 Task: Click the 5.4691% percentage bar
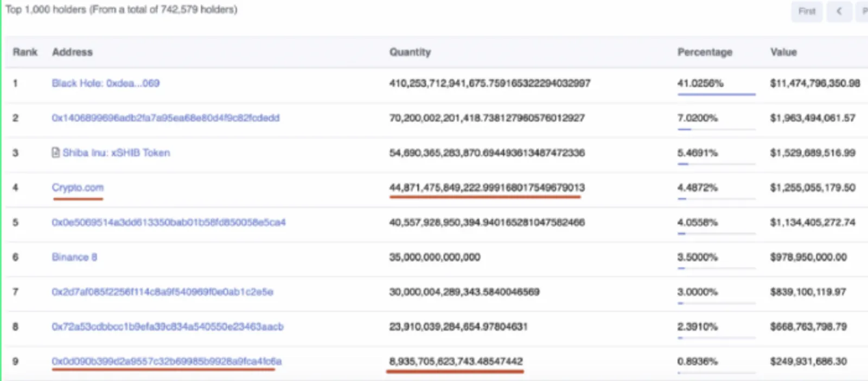(x=716, y=164)
